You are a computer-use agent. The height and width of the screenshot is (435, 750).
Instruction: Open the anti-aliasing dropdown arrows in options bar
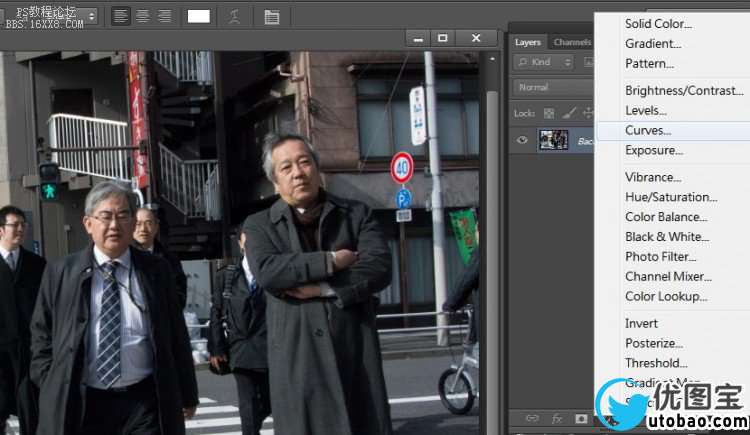coord(91,16)
